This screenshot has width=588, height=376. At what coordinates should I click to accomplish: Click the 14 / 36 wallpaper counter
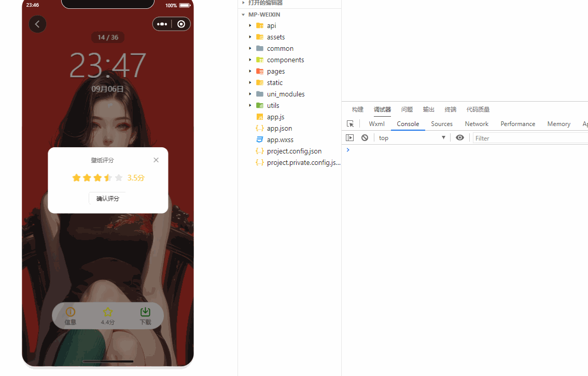click(108, 37)
